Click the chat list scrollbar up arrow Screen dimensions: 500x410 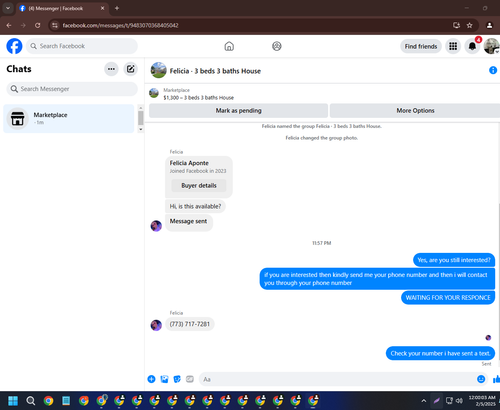pyautogui.click(x=141, y=108)
